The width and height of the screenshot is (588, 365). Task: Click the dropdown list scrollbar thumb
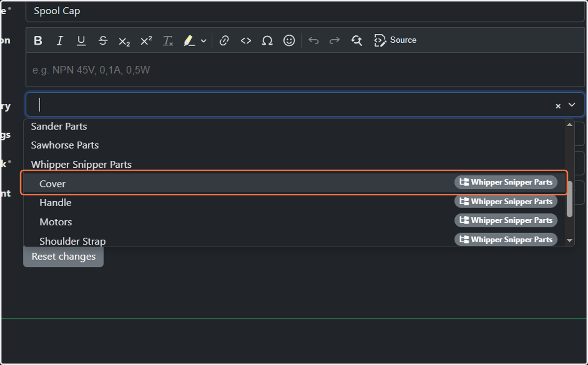[x=569, y=199]
